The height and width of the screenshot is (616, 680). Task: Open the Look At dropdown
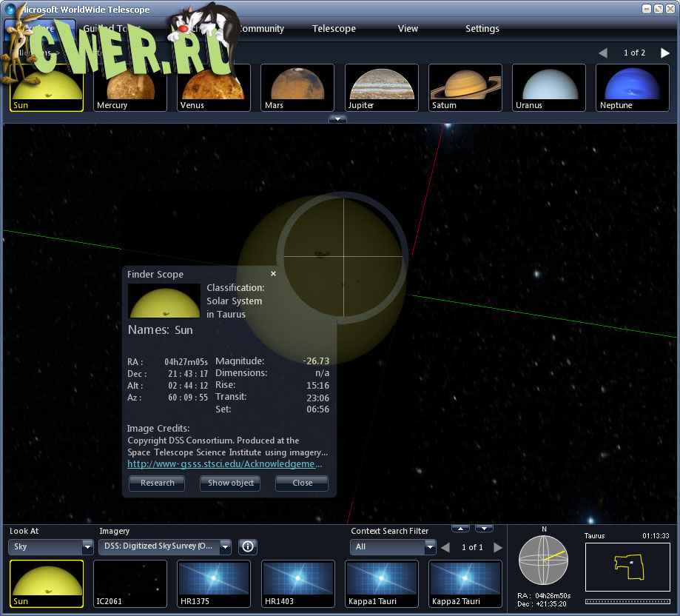pos(50,547)
